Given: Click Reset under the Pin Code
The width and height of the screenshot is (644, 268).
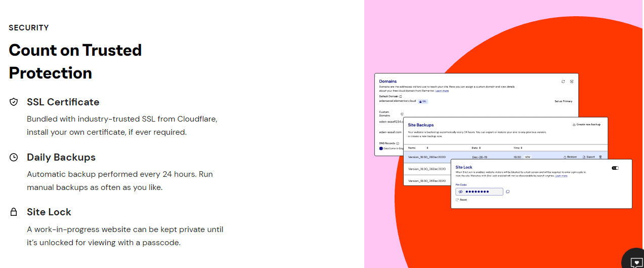Looking at the screenshot, I should click(461, 200).
